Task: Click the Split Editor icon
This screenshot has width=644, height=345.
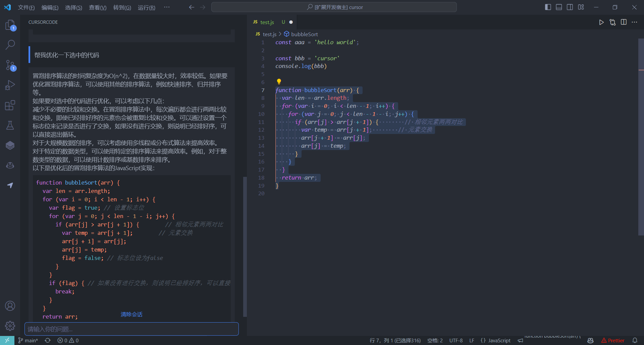Action: click(624, 22)
